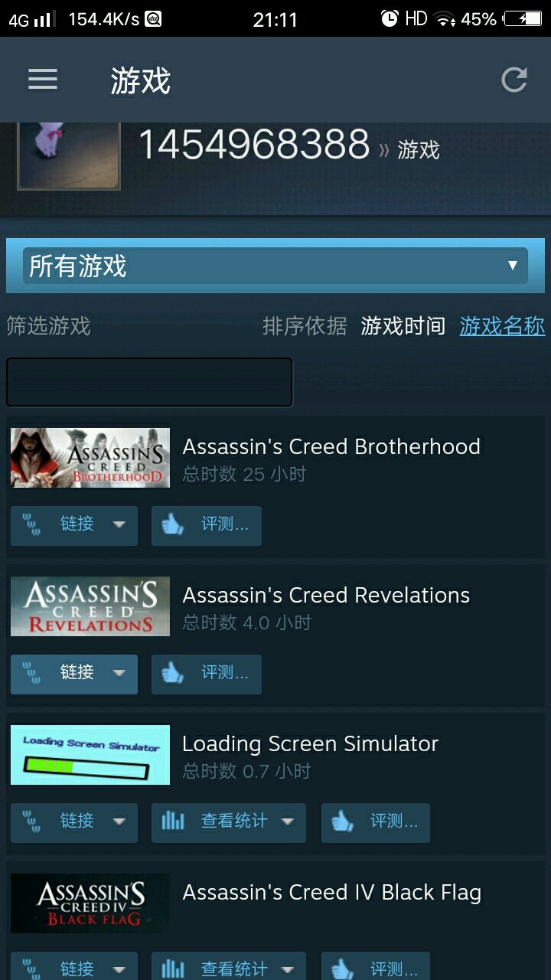Sort games by 游戏名称
This screenshot has height=980, width=551.
tap(502, 326)
